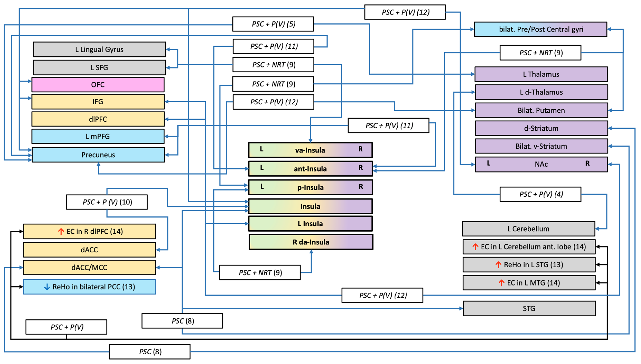Click the PSC + P(V) (4) label box

click(540, 194)
